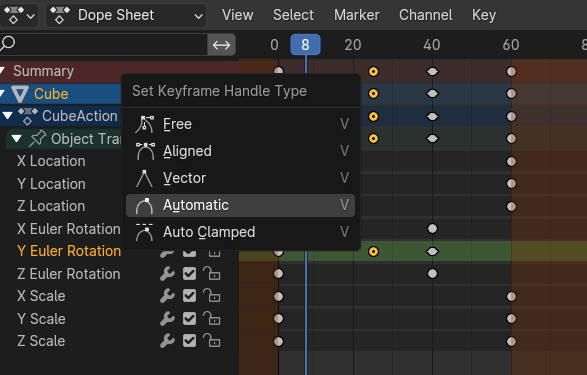This screenshot has width=587, height=375.
Task: Select X Location keyframe at frame 60
Action: click(511, 161)
